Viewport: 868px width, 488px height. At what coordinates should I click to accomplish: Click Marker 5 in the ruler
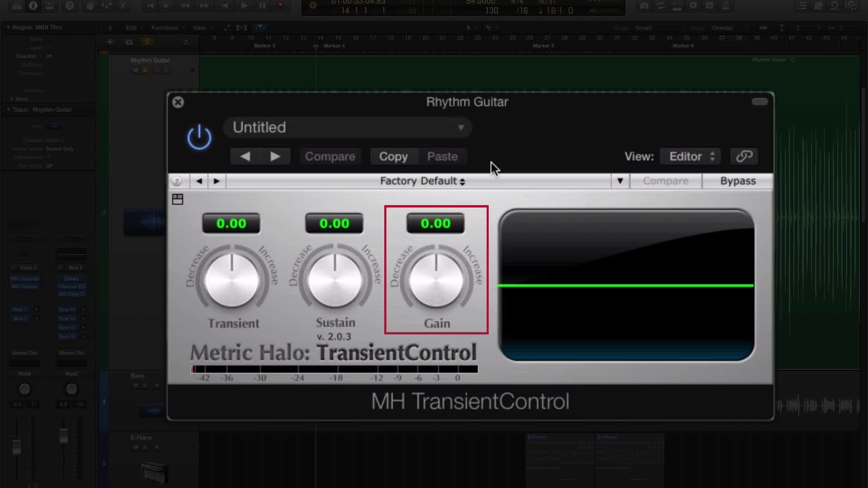(543, 46)
